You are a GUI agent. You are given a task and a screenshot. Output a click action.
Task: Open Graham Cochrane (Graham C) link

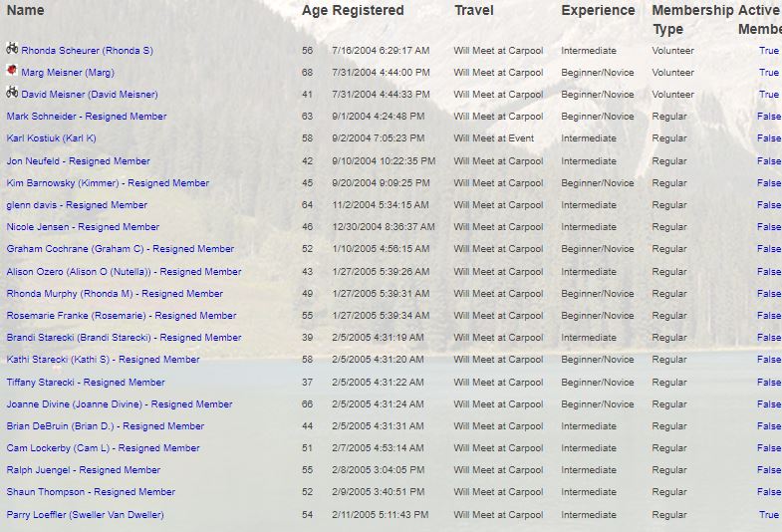pos(121,249)
